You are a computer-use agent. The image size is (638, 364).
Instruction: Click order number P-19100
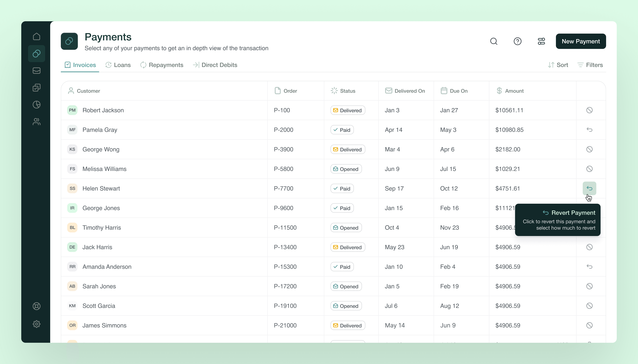coord(285,306)
